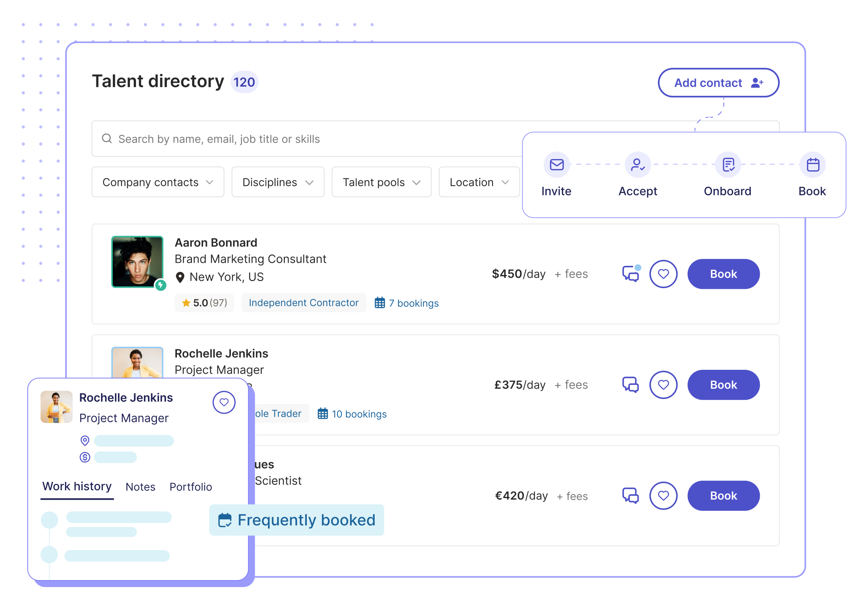The height and width of the screenshot is (604, 868).
Task: Open the Disciplines filter dropdown
Action: (x=278, y=182)
